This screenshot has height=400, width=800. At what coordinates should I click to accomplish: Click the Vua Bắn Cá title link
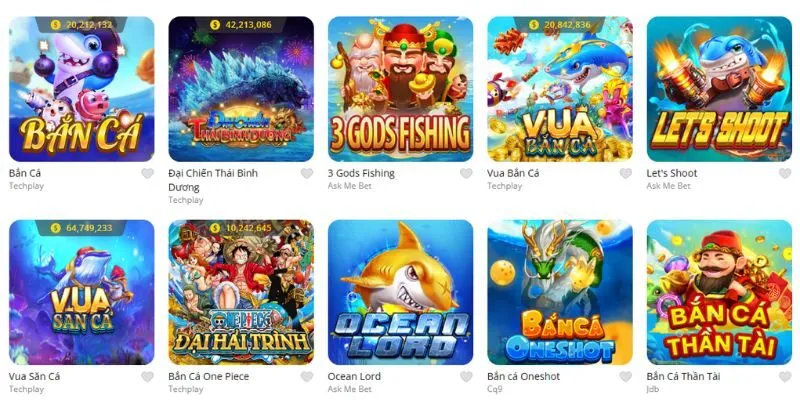513,173
